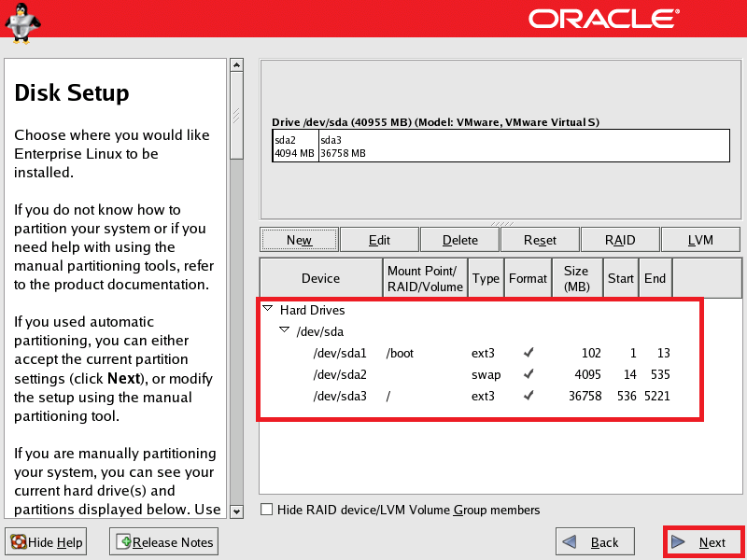Click the Size (MB) column header
This screenshot has width=747, height=560.
click(577, 278)
